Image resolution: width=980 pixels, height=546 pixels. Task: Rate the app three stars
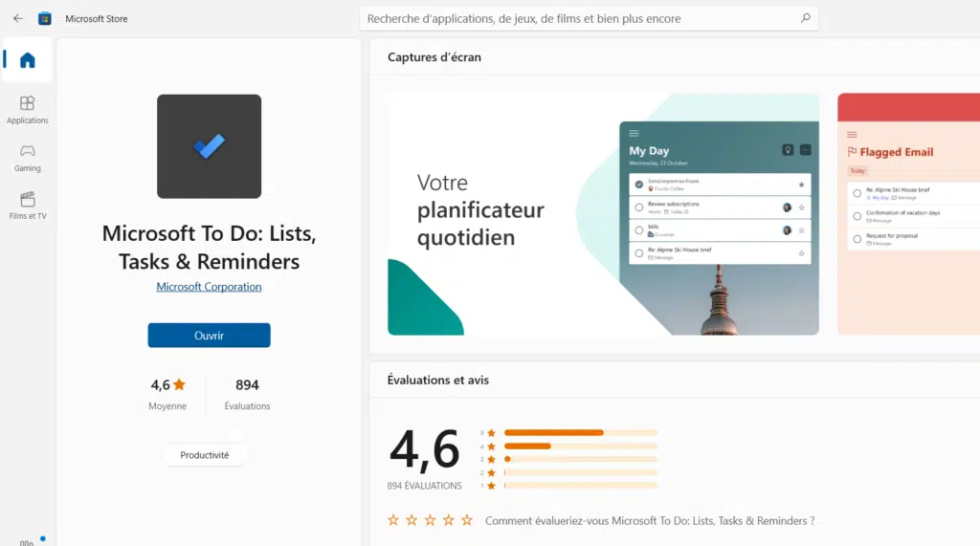pos(430,520)
